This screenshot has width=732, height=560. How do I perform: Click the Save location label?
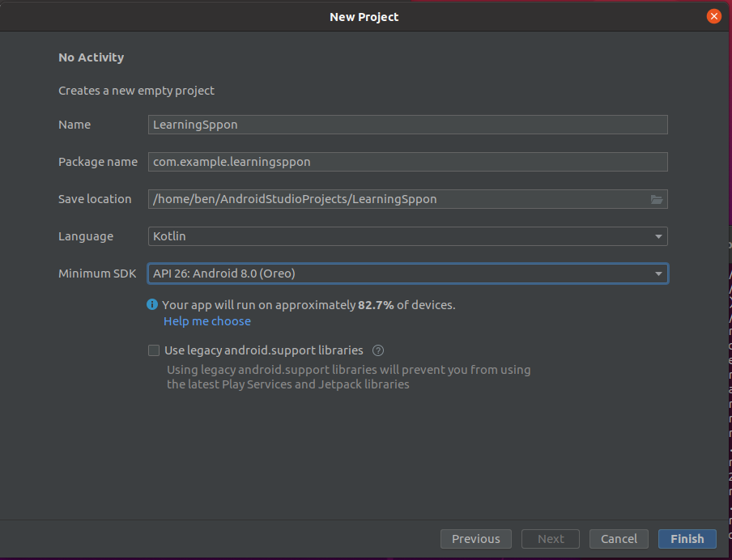(95, 199)
